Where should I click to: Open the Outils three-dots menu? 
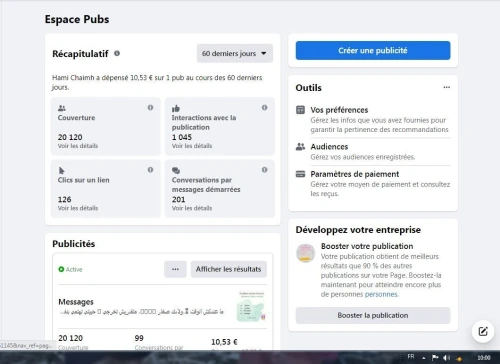[x=447, y=87]
